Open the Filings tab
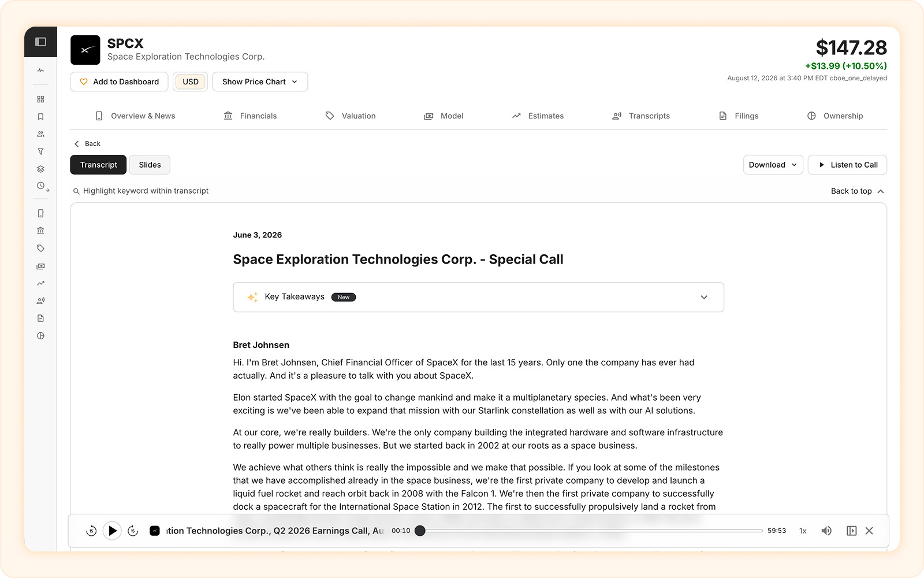Image resolution: width=924 pixels, height=578 pixels. (739, 116)
